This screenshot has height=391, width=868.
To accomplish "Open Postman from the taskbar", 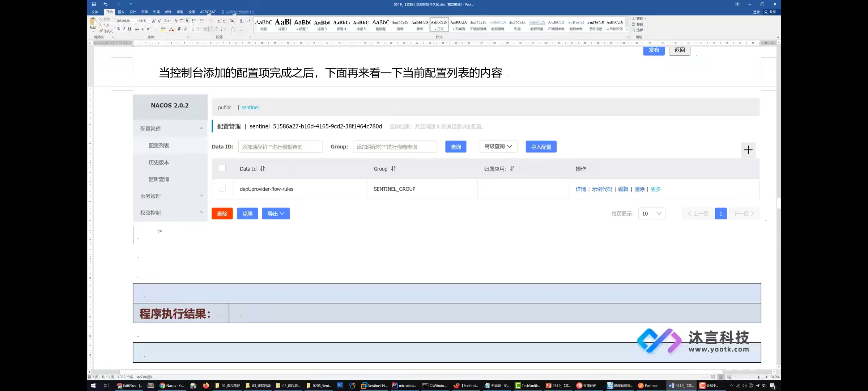I will [648, 386].
